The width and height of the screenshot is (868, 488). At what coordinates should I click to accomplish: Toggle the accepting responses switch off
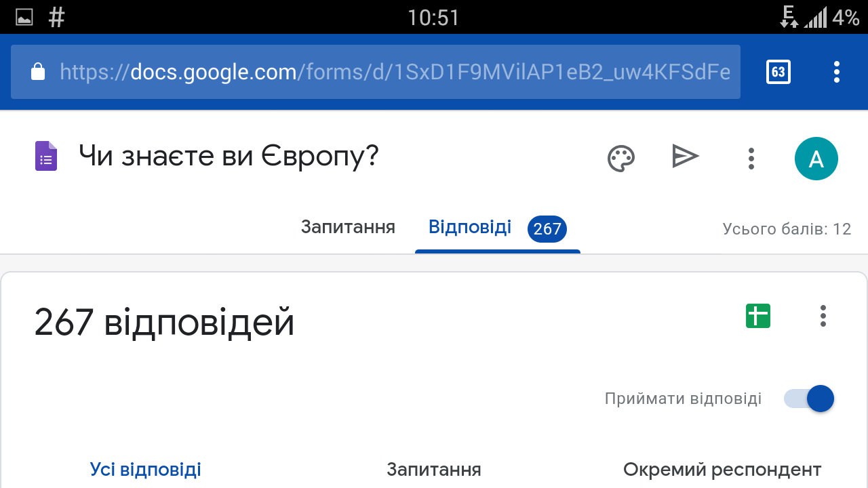[x=810, y=399]
